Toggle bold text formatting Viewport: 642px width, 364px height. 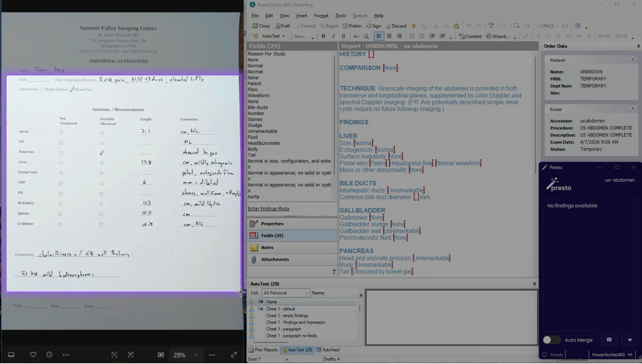tap(323, 36)
